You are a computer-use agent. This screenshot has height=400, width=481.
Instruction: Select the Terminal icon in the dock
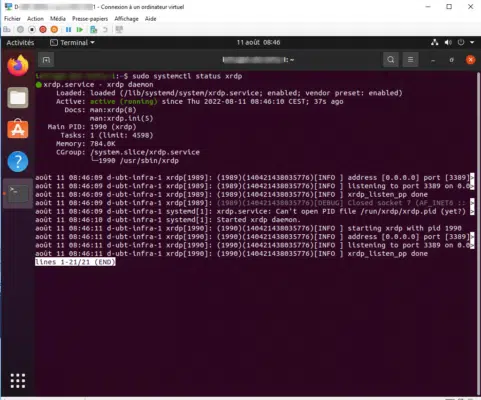tap(18, 194)
